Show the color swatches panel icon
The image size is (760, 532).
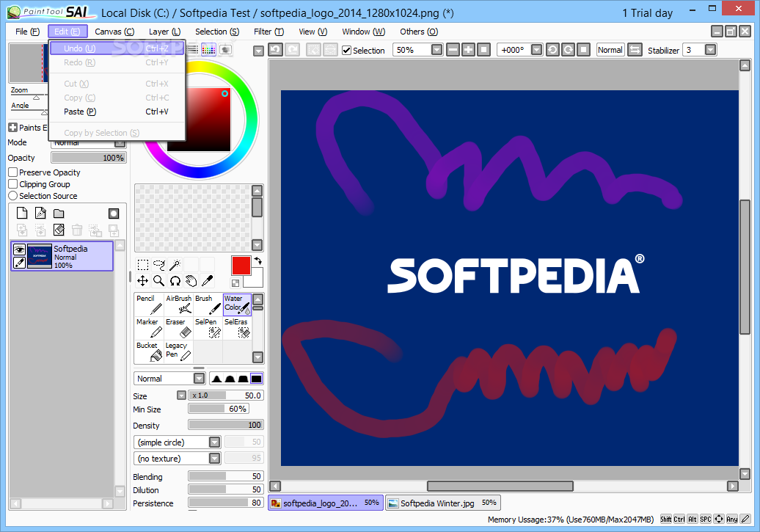click(x=208, y=49)
